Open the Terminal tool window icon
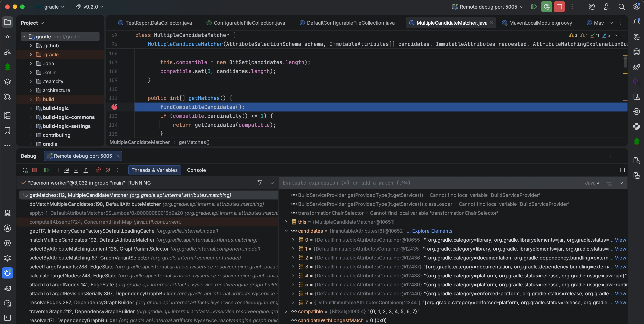 (7, 317)
